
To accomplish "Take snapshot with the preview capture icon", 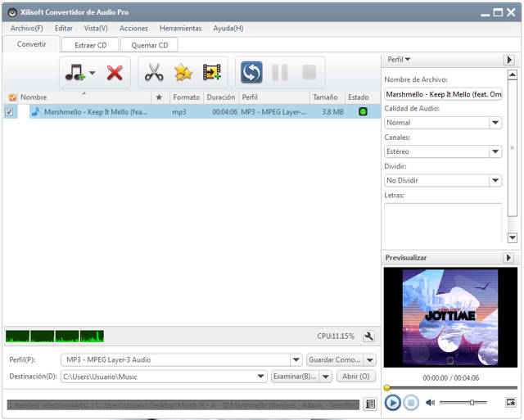I will point(510,402).
